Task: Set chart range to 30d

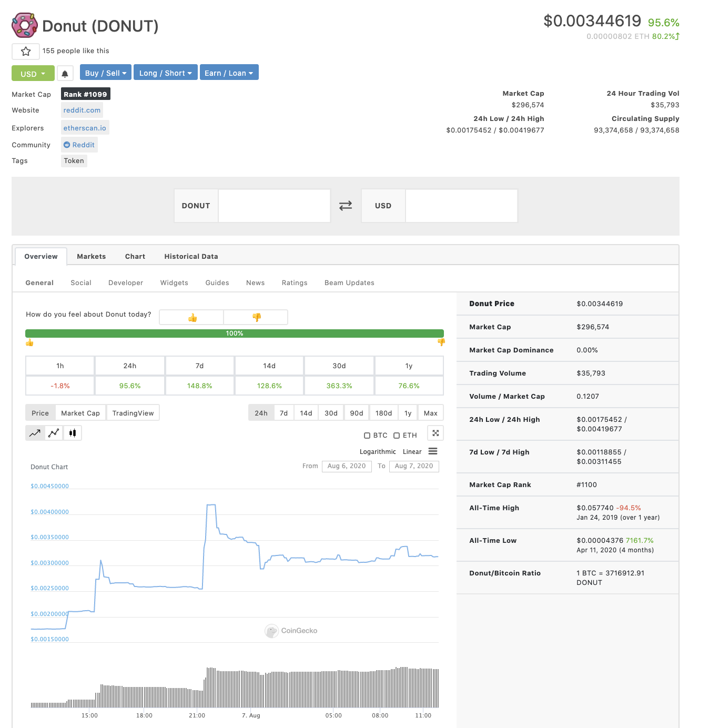Action: (331, 413)
